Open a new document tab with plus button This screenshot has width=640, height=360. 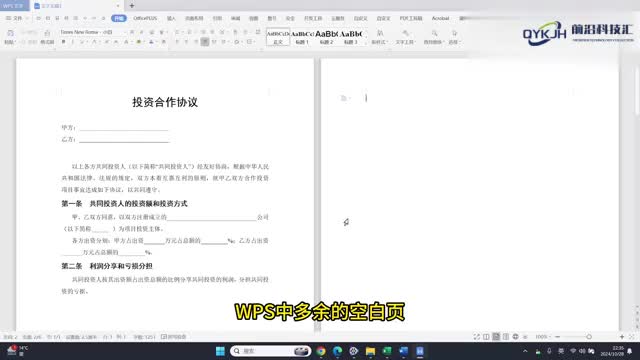coord(131,6)
